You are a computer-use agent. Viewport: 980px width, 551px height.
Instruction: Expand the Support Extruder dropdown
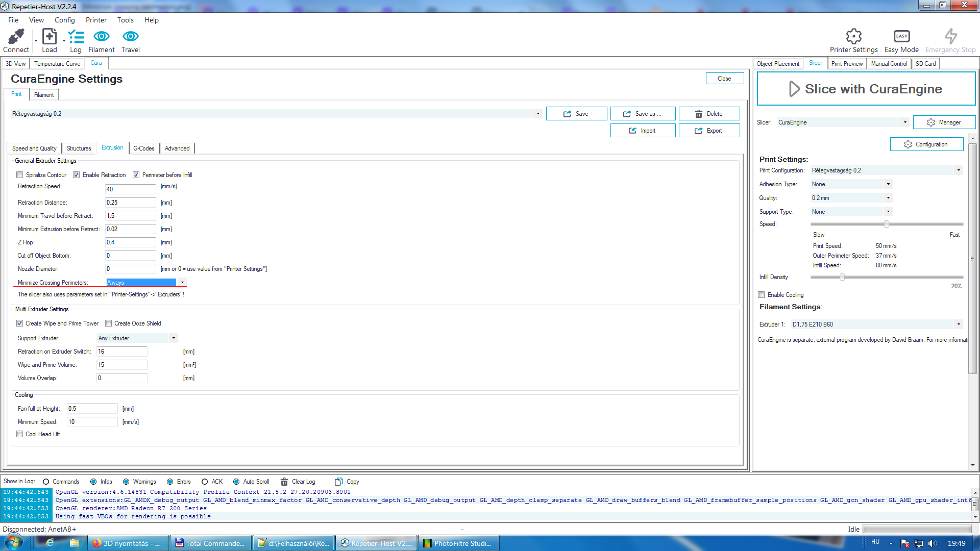click(174, 338)
